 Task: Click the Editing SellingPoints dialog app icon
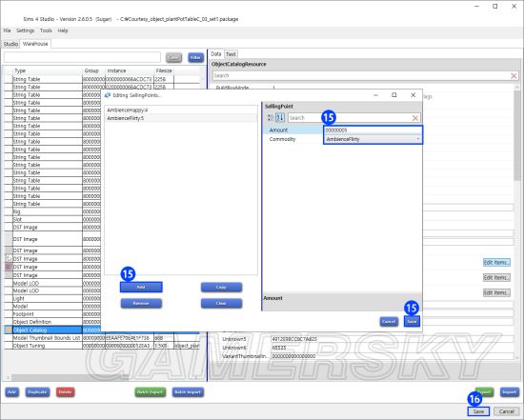108,95
